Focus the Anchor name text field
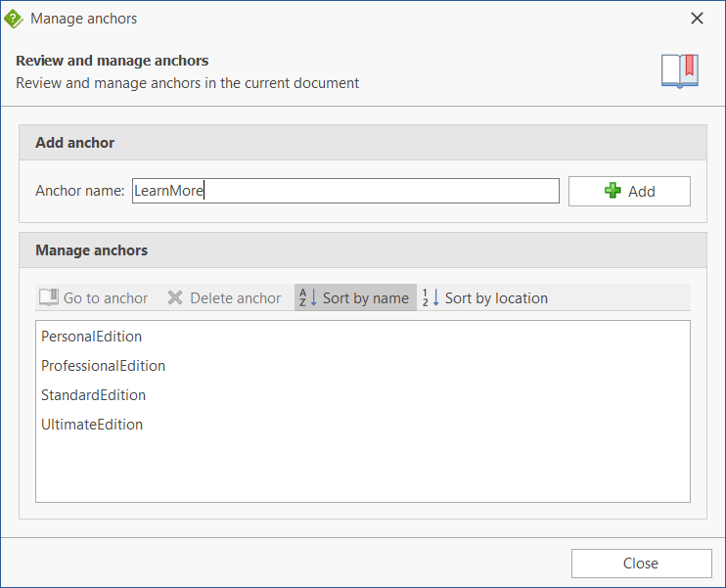The height and width of the screenshot is (588, 726). tap(345, 191)
